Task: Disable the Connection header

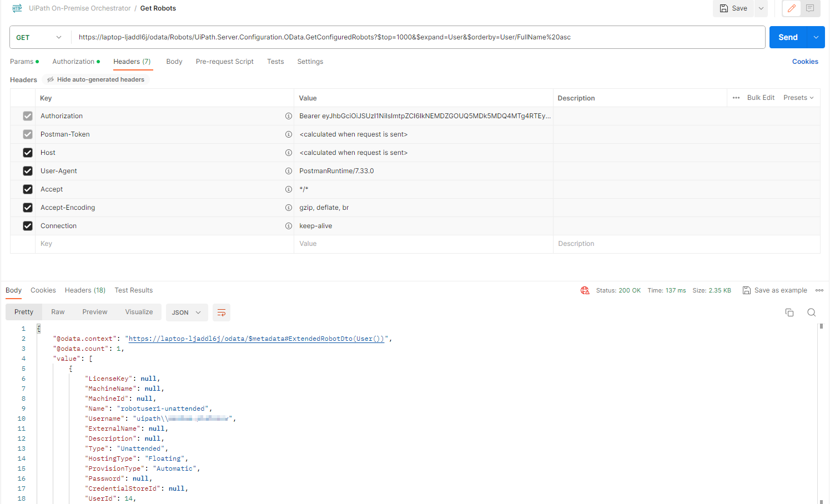Action: (28, 226)
